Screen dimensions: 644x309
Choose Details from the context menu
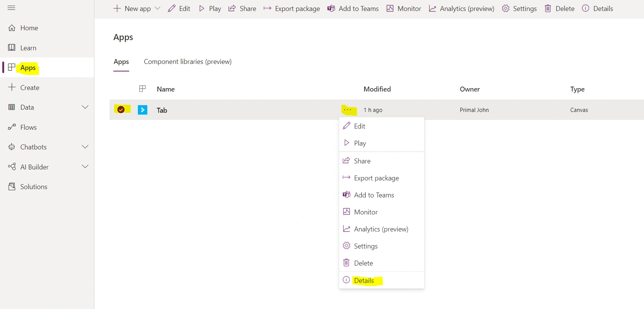click(x=381, y=281)
